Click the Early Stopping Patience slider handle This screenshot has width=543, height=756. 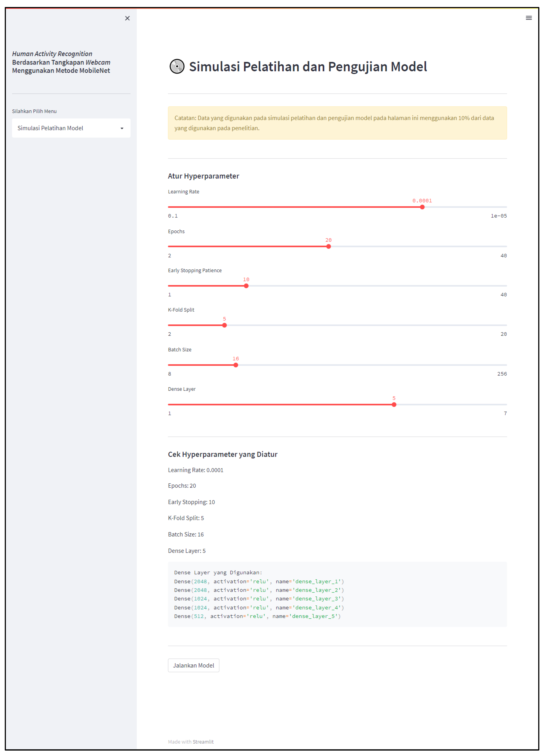pyautogui.click(x=246, y=286)
